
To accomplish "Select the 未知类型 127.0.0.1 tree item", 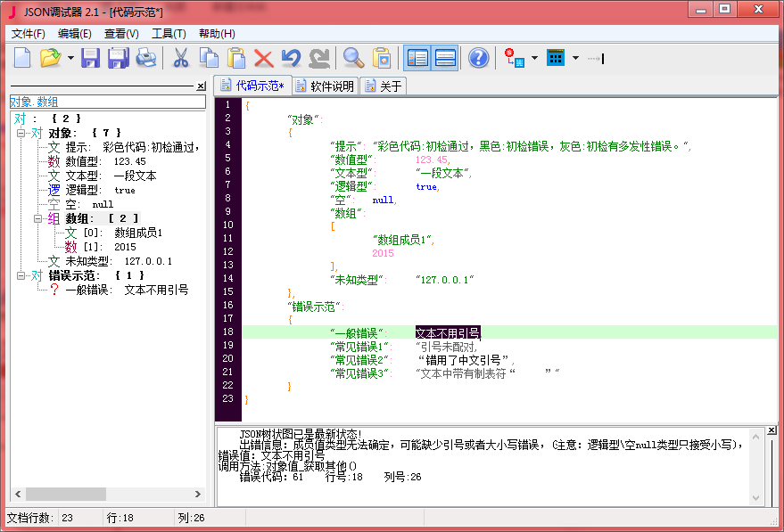I will click(110, 261).
